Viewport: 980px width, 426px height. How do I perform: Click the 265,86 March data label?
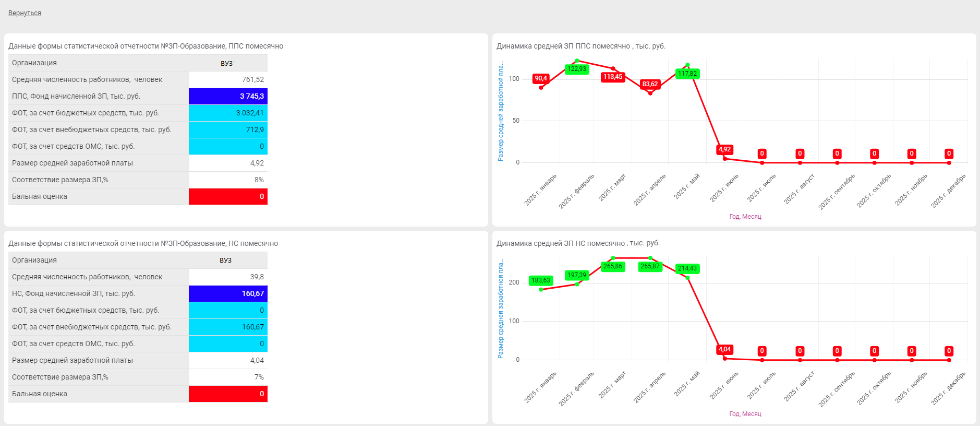click(x=613, y=266)
